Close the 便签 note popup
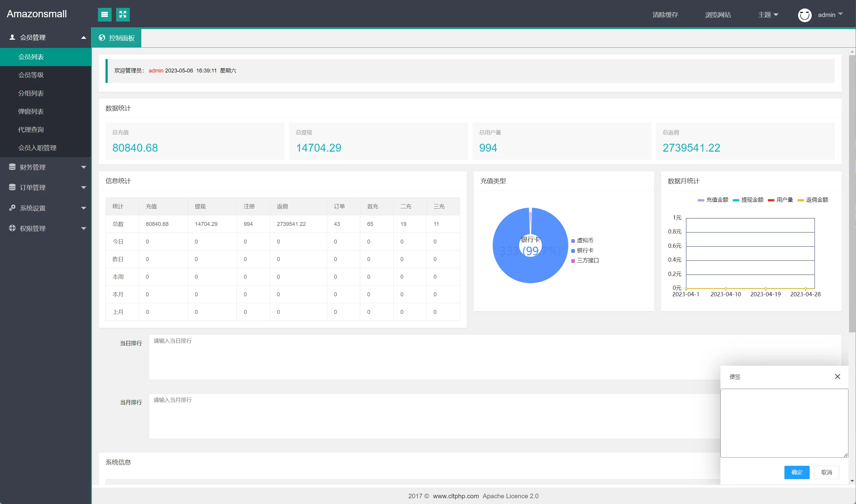This screenshot has width=856, height=504. coord(837,376)
